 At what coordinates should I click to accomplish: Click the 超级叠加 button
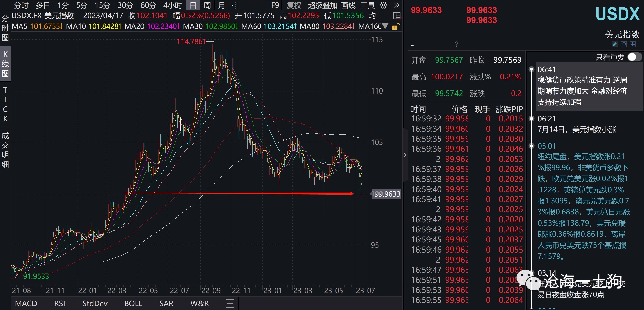[323, 5]
